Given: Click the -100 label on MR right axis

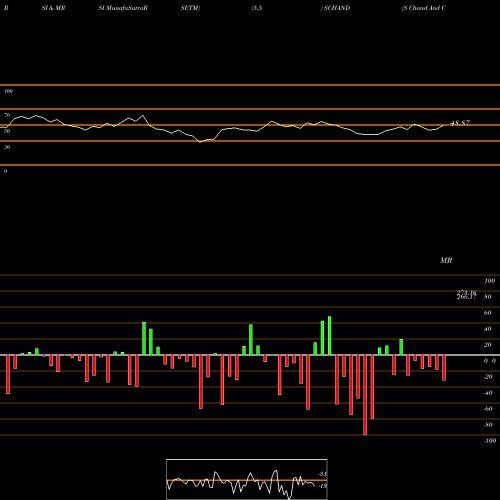Looking at the screenshot, I should pyautogui.click(x=490, y=441).
